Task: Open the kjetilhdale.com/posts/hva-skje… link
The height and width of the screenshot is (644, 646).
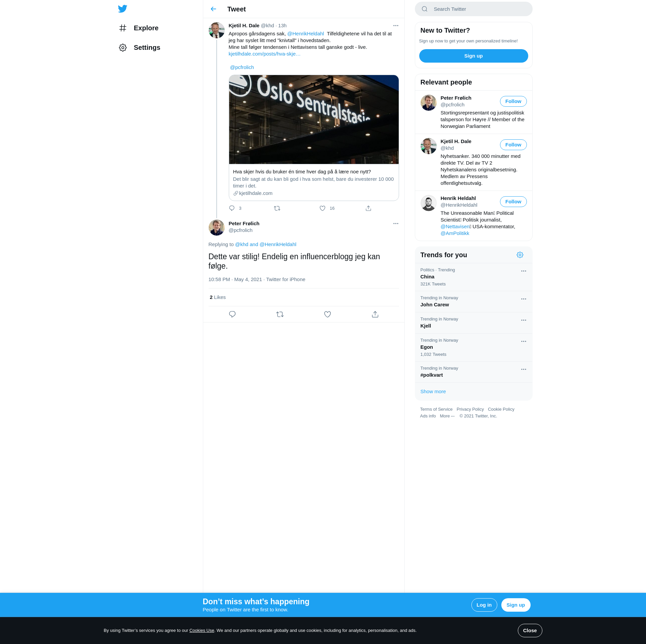Action: (x=264, y=54)
